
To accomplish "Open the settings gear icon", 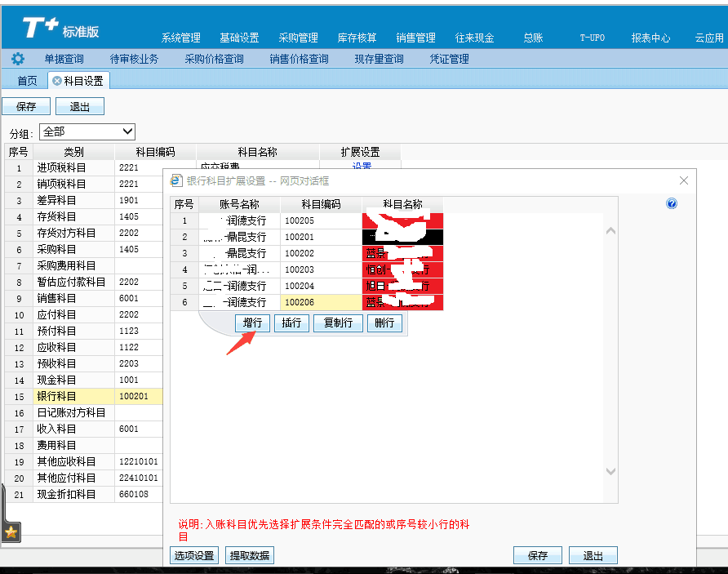I will 18,59.
